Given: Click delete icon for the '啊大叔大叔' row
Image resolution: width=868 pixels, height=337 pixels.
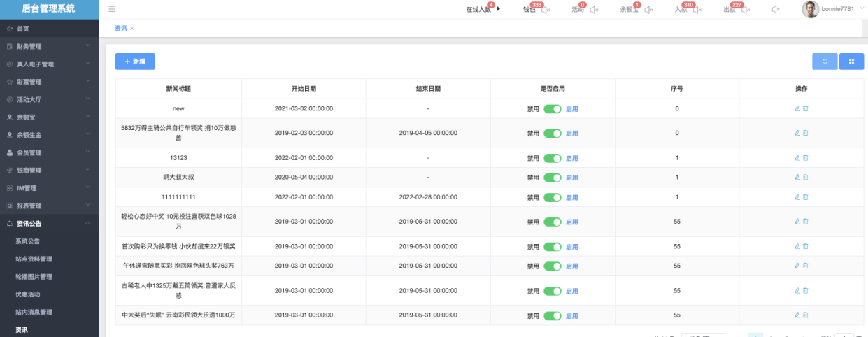Looking at the screenshot, I should tap(805, 178).
